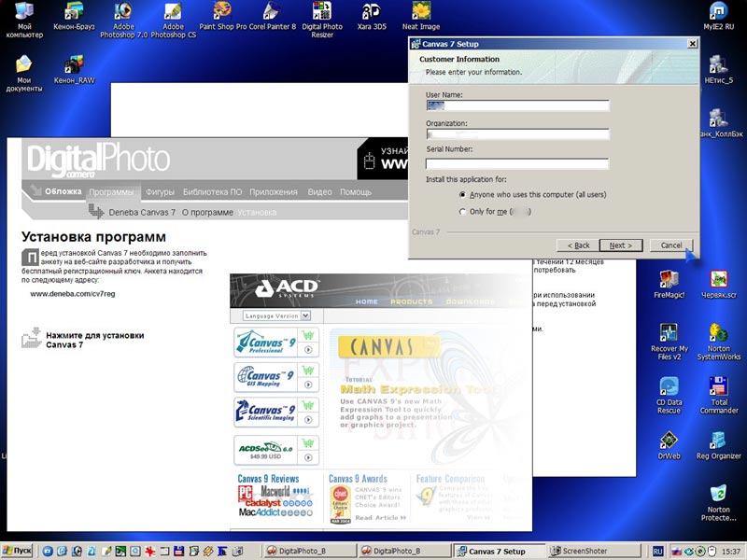Select the О программе sub-tab
The width and height of the screenshot is (747, 560).
pos(207,213)
